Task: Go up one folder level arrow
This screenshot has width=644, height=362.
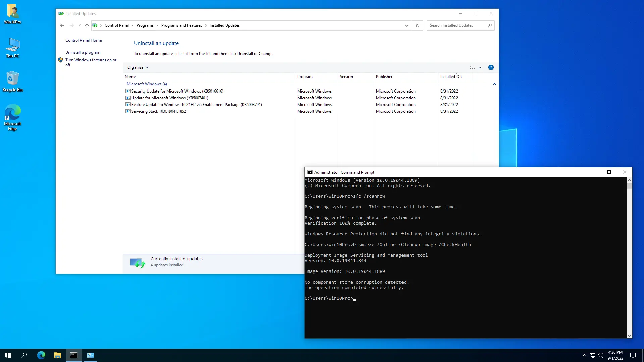Action: point(87,25)
